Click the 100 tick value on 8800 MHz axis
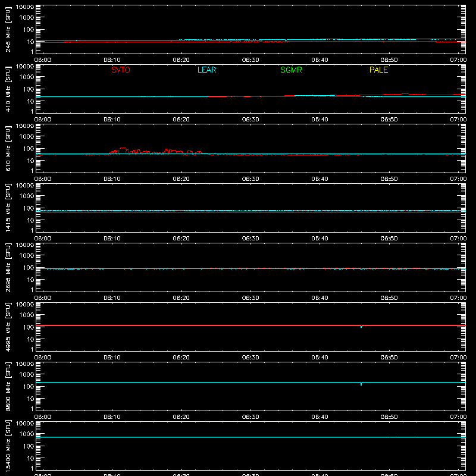 [x=29, y=387]
